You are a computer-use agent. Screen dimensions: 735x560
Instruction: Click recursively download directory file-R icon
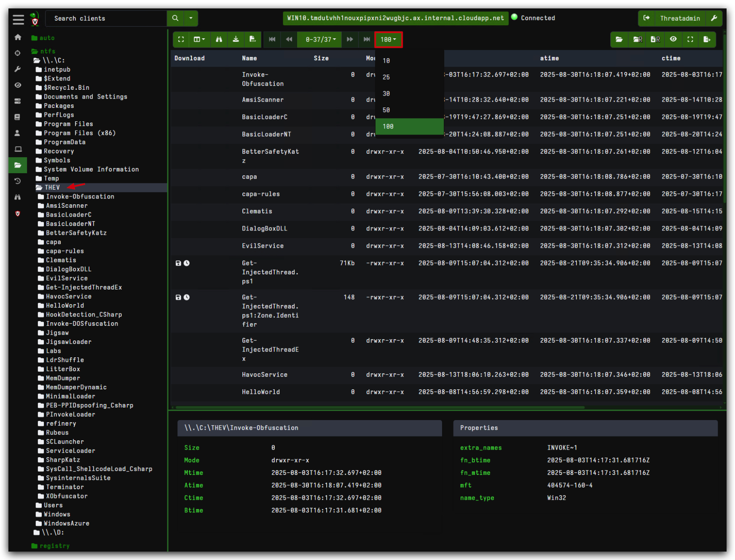tap(655, 40)
